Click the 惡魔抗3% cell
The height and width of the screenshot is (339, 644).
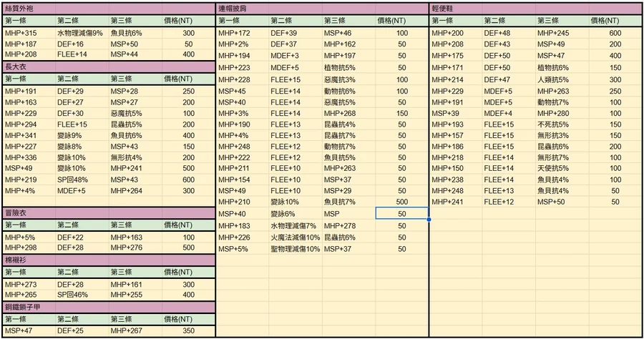[348, 79]
